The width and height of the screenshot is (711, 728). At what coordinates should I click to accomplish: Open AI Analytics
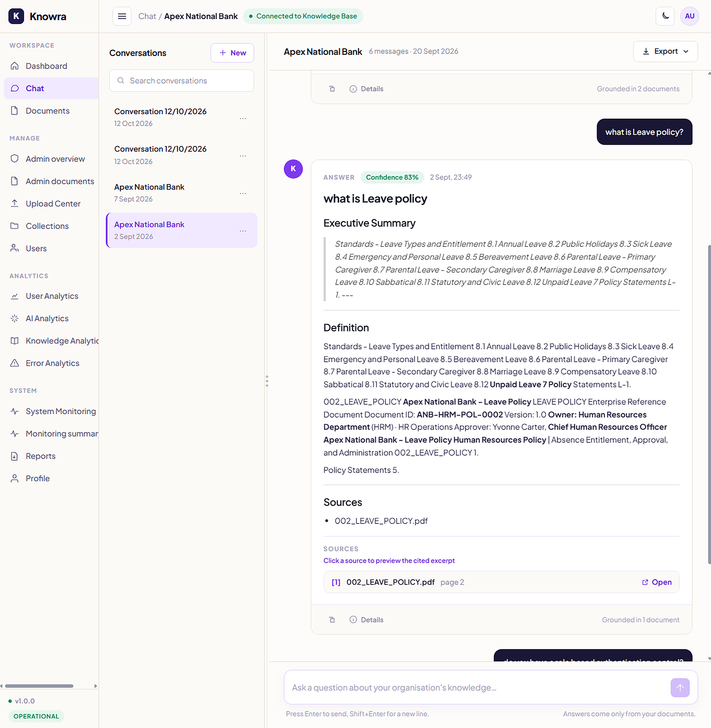point(51,318)
